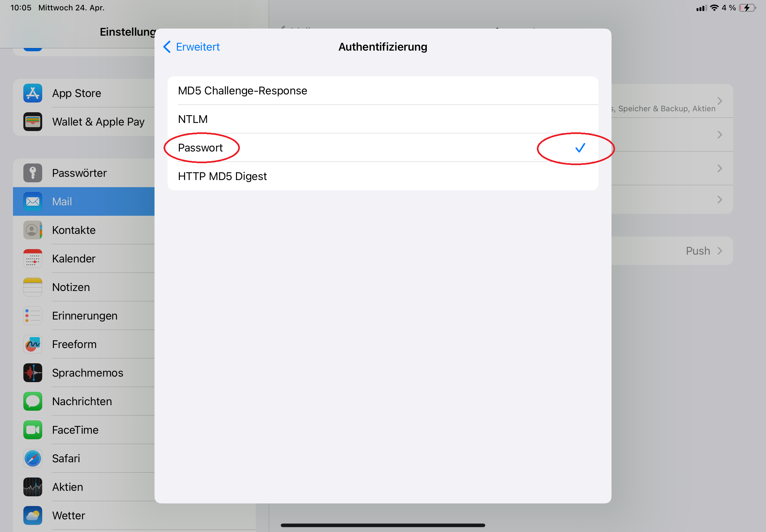
Task: Open the App Store settings icon
Action: [33, 93]
